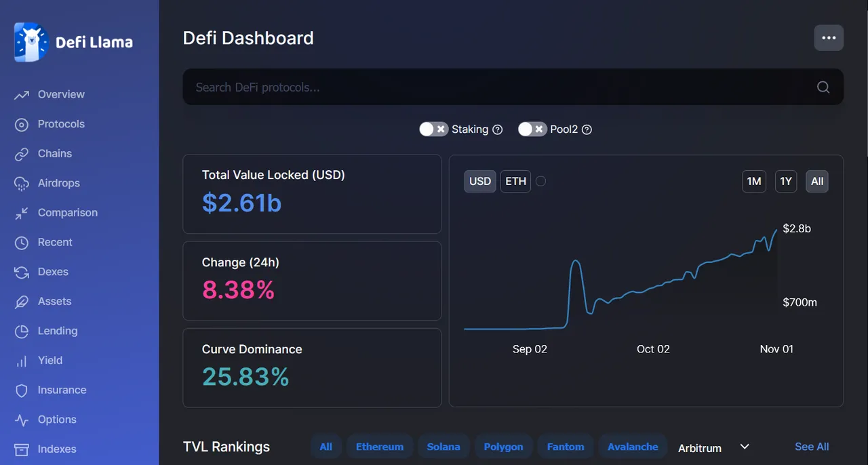Open Indexes sidebar item
The image size is (868, 465).
coord(57,449)
